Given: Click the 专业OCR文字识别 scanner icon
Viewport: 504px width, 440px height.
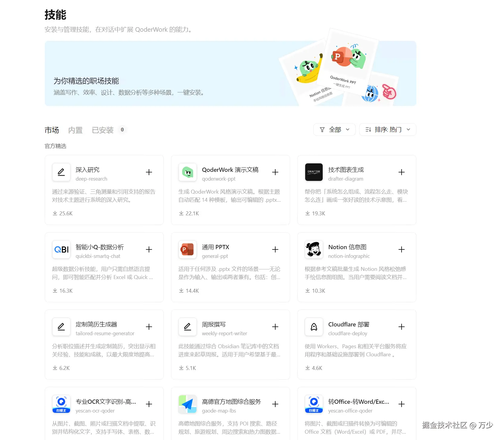Looking at the screenshot, I should (x=61, y=404).
